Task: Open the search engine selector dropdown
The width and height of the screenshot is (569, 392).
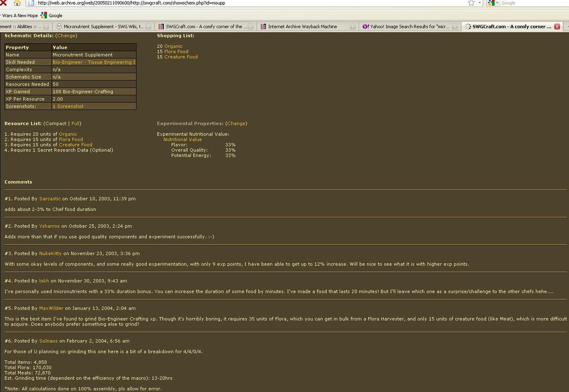Action: [x=494, y=3]
